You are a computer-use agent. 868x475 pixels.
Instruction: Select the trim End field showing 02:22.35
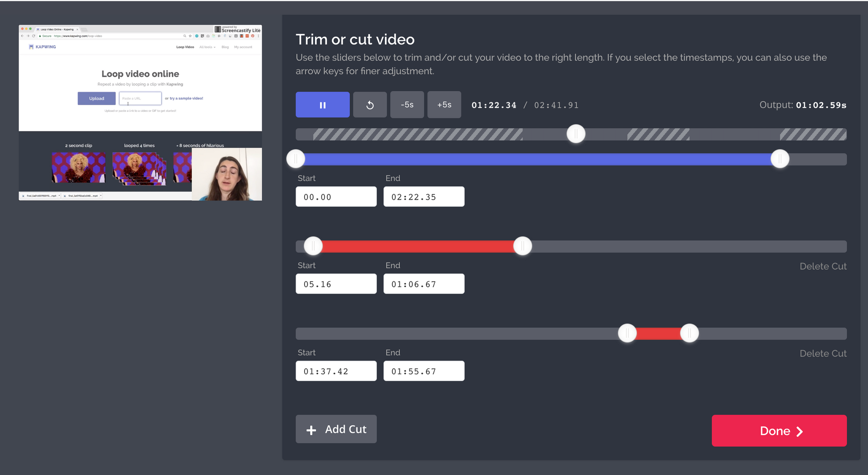(x=424, y=197)
